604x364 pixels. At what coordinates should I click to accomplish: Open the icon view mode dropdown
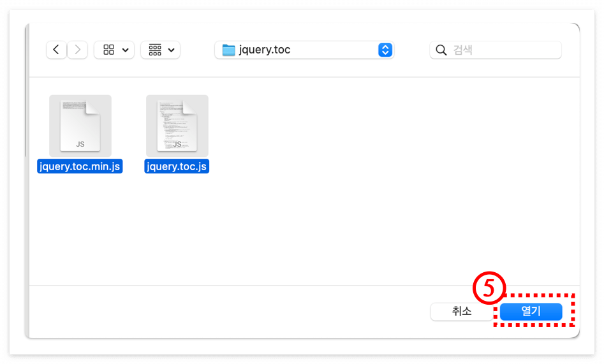coord(114,50)
